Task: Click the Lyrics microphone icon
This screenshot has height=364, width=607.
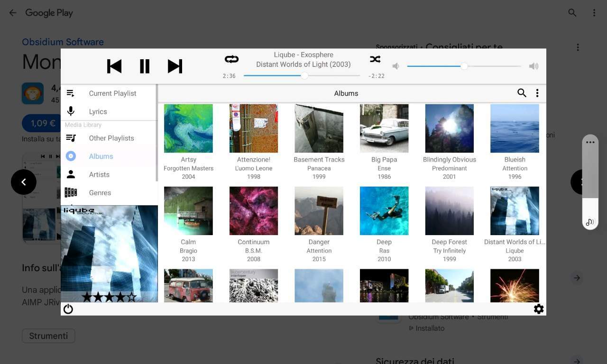Action: (x=71, y=111)
